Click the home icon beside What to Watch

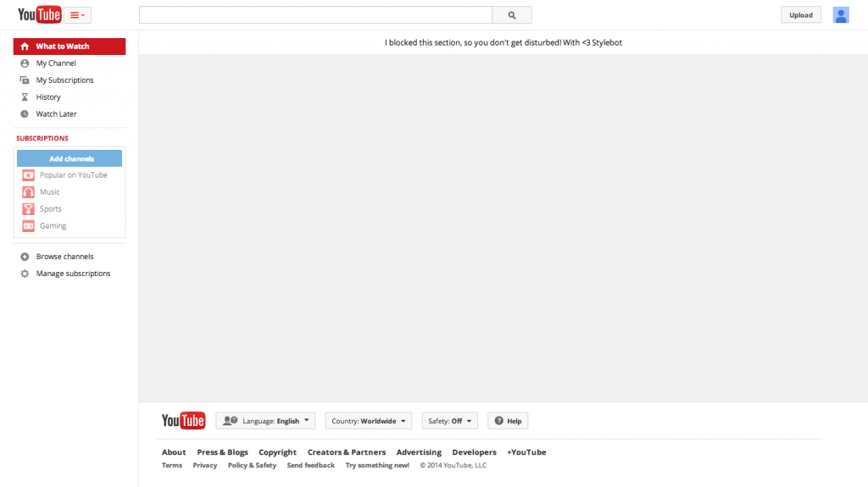(x=25, y=47)
